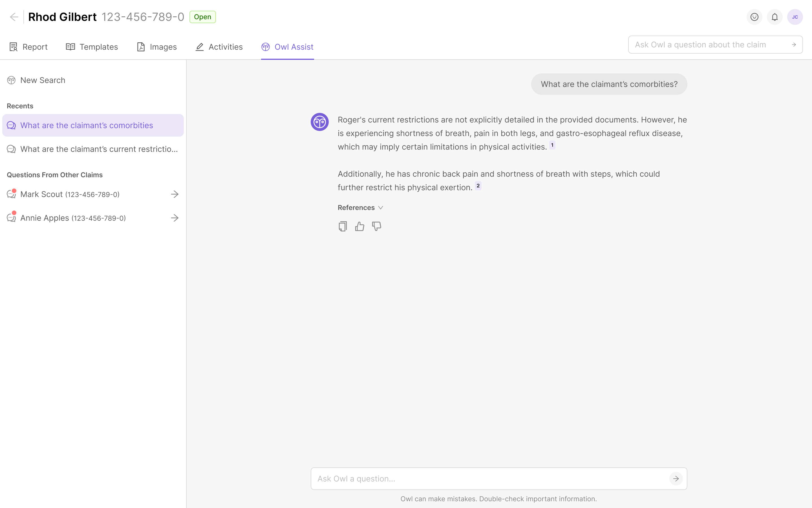Click the Recents heading
This screenshot has height=508, width=812.
20,106
